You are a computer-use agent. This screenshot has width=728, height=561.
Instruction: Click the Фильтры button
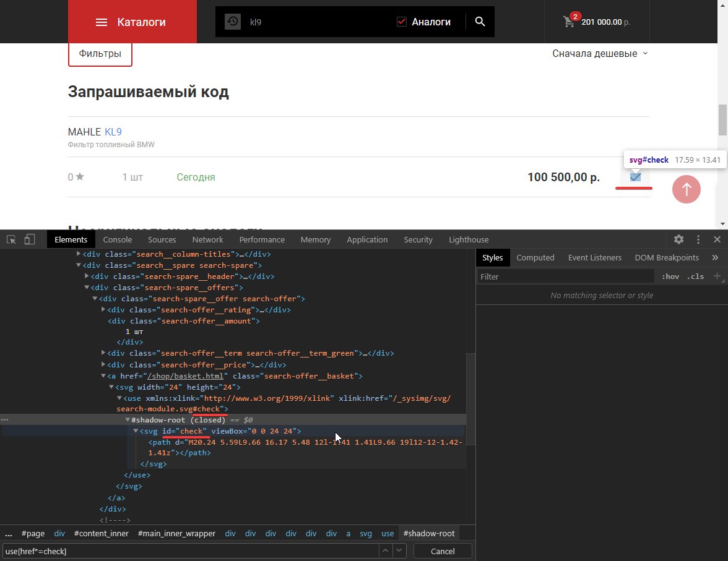pyautogui.click(x=100, y=54)
